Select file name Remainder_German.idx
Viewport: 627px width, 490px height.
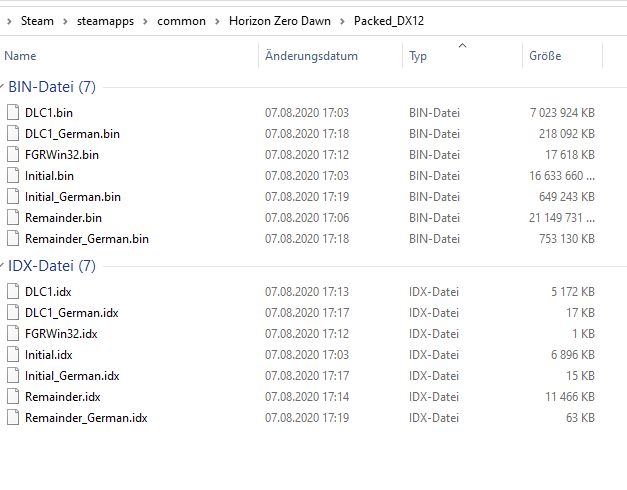(86, 418)
